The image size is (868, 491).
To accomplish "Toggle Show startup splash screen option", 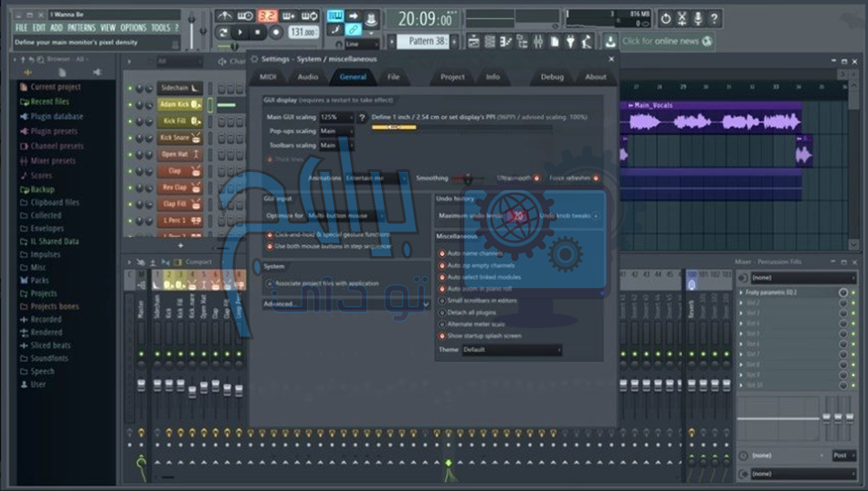I will pyautogui.click(x=442, y=336).
